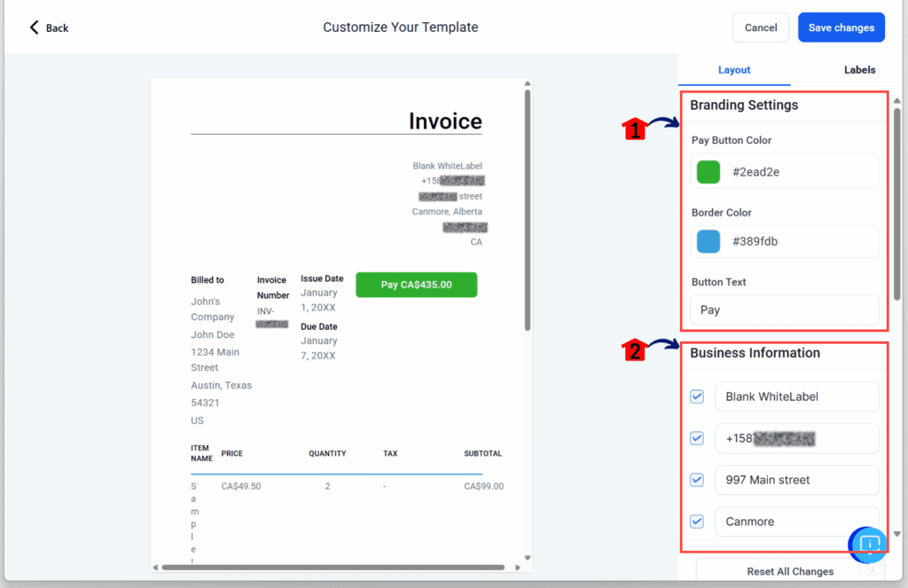This screenshot has width=908, height=588.
Task: Toggle the Canmore city checkbox
Action: point(697,521)
